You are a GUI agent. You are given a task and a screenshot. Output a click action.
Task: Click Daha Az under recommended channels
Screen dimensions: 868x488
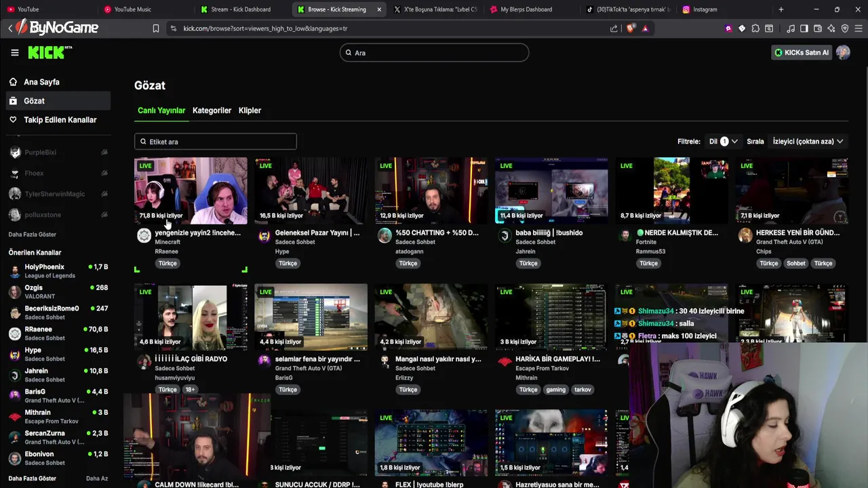(97, 479)
